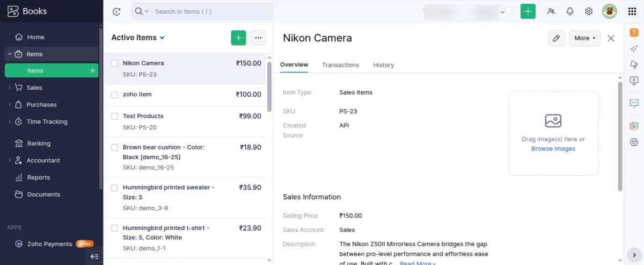The image size is (644, 265).
Task: Switch to the History tab
Action: (x=383, y=65)
